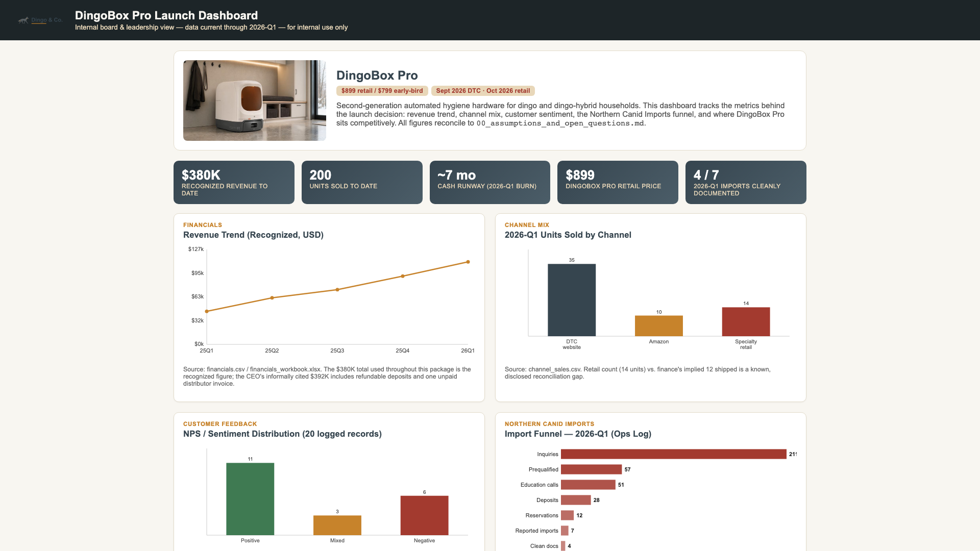Viewport: 980px width, 551px height.
Task: Select the 26Q1 data point on revenue line
Action: point(468,262)
